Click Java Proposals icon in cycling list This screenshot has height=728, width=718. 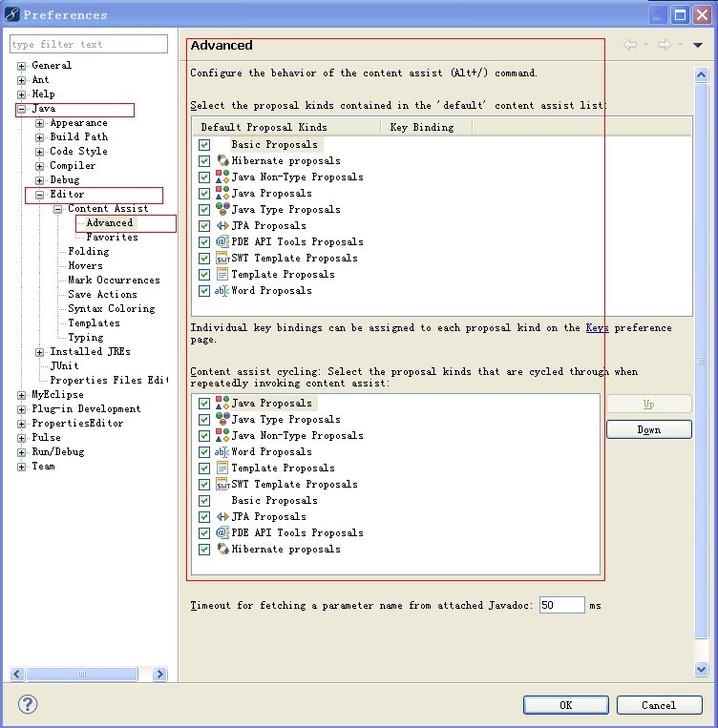222,403
